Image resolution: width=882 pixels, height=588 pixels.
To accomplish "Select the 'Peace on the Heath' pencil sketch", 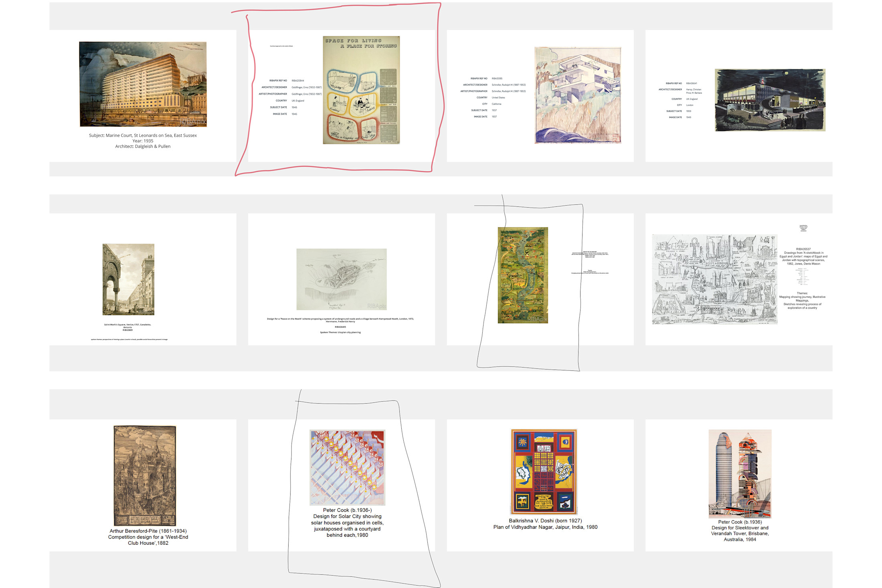I will [342, 279].
